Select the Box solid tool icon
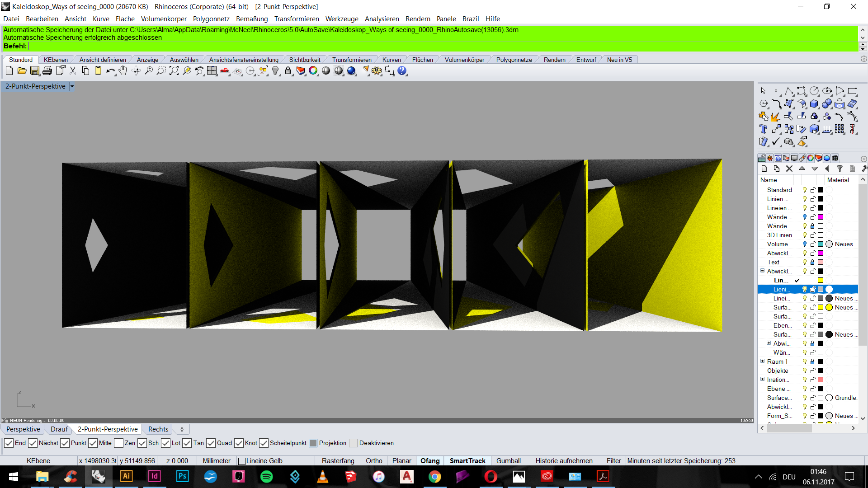The height and width of the screenshot is (488, 868). (814, 103)
